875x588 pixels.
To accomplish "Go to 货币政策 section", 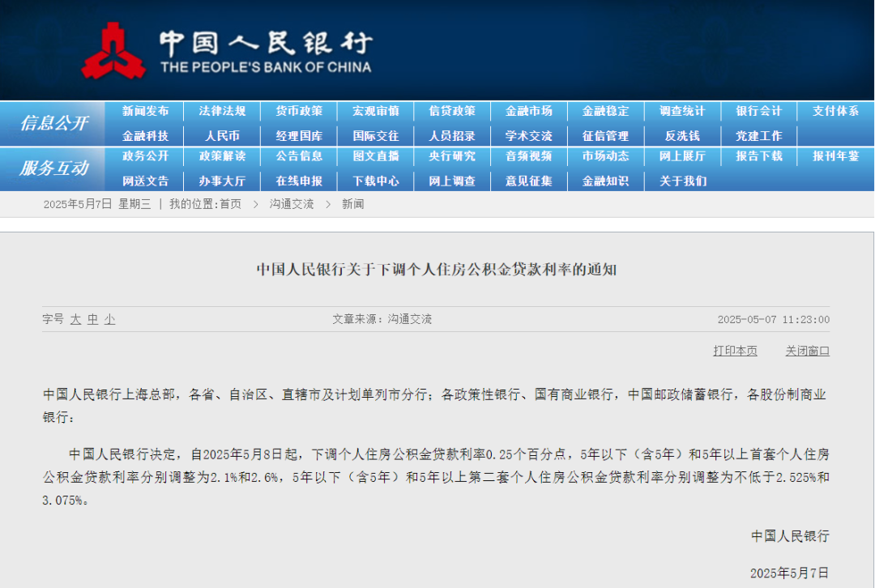I will point(299,111).
